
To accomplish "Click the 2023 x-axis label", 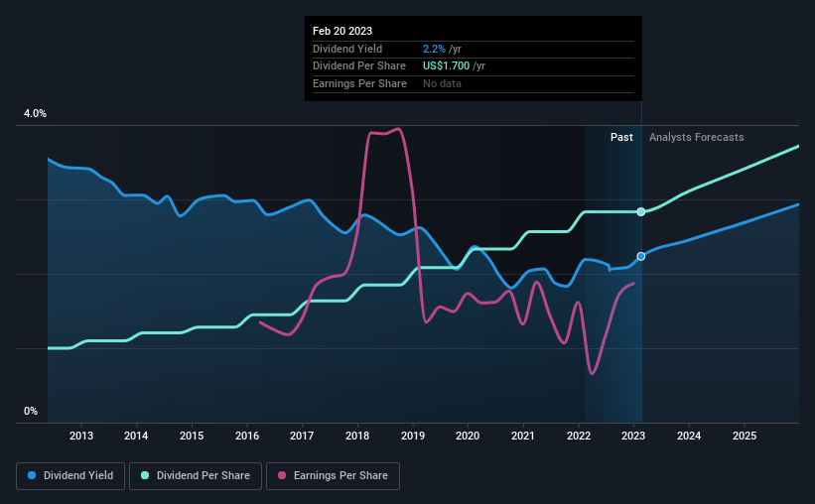I will (633, 436).
